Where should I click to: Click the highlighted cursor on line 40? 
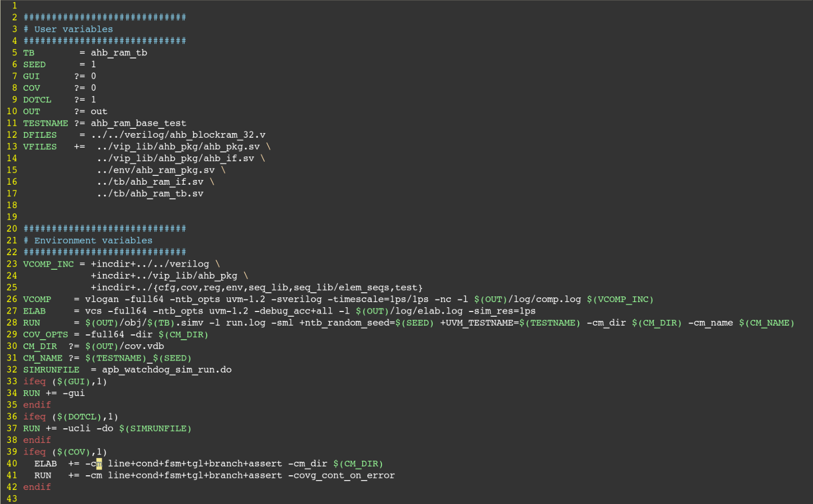(99, 464)
